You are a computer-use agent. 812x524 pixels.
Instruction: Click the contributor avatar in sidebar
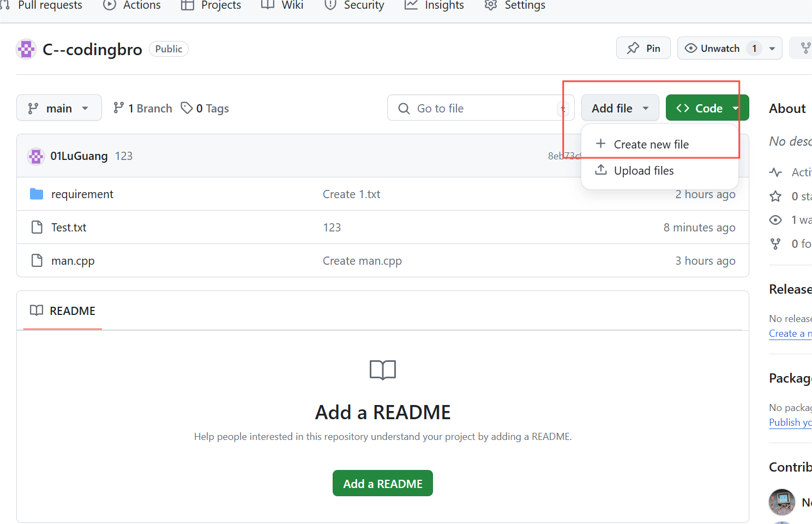(781, 502)
